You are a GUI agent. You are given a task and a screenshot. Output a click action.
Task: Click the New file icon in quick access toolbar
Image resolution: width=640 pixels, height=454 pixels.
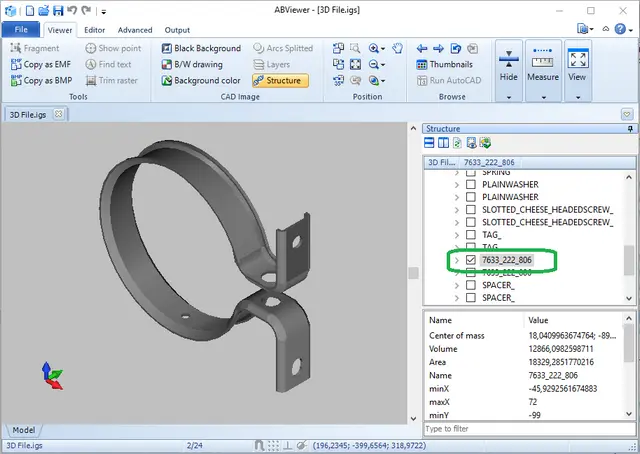click(30, 11)
